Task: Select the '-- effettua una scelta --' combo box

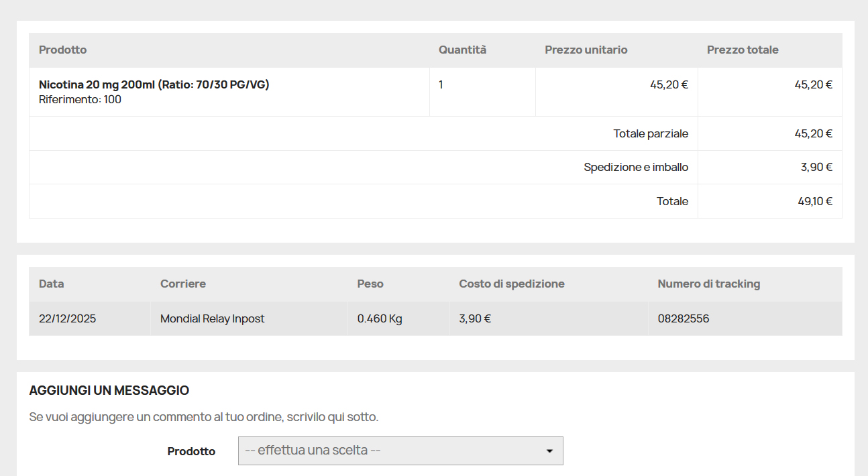Action: pos(400,451)
